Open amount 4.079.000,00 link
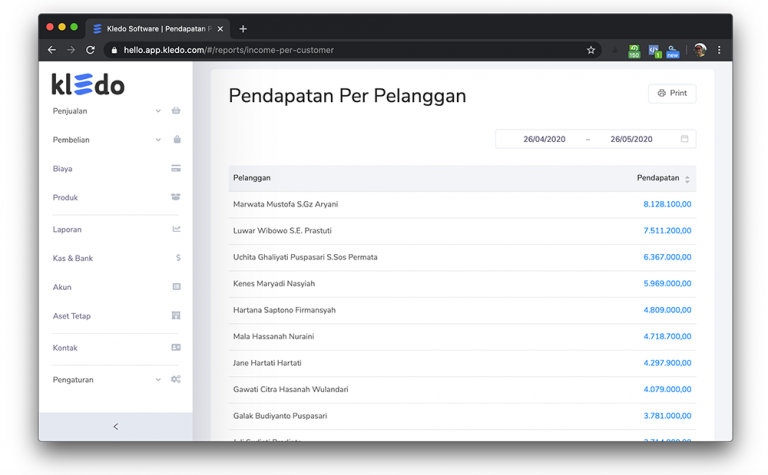This screenshot has height=475, width=768. tap(667, 389)
